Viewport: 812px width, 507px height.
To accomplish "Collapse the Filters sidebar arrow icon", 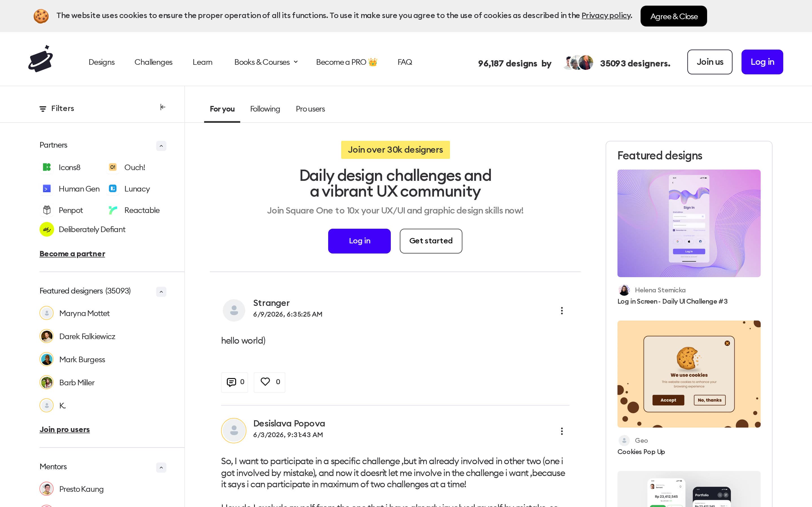I will point(163,107).
